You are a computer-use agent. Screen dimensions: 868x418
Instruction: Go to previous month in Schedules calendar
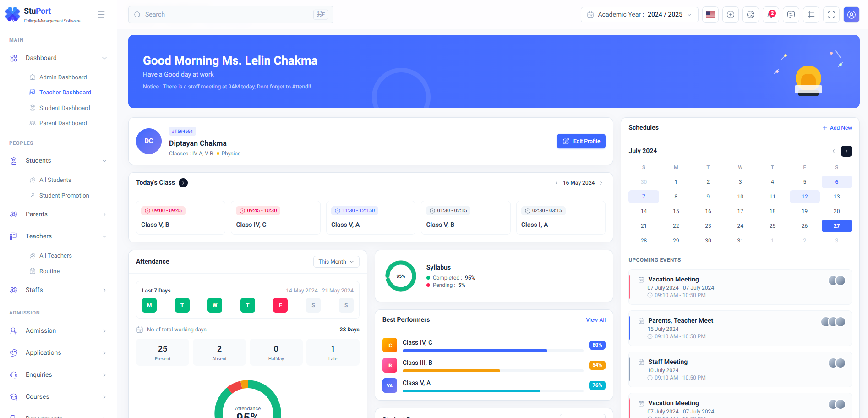[x=834, y=151]
